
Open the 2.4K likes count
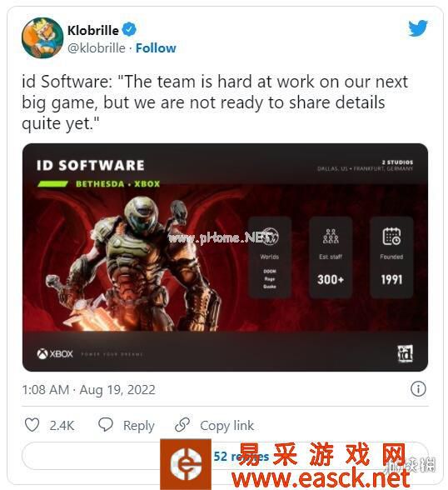click(x=62, y=426)
